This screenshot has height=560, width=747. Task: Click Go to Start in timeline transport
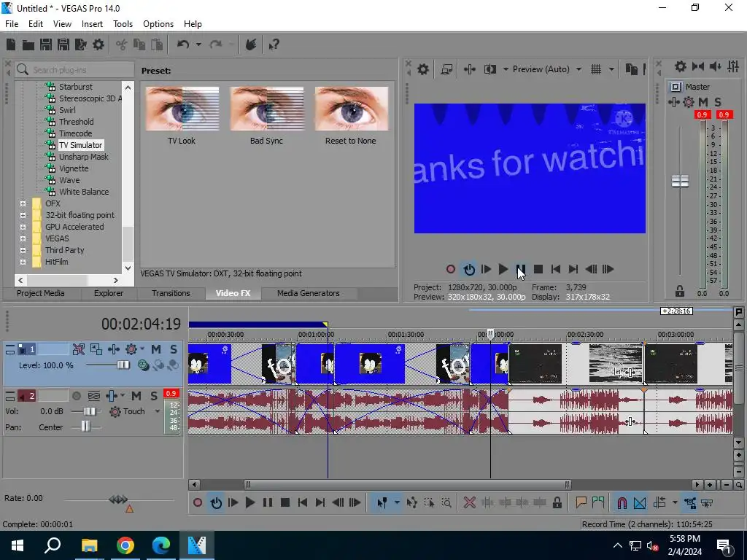click(x=303, y=502)
